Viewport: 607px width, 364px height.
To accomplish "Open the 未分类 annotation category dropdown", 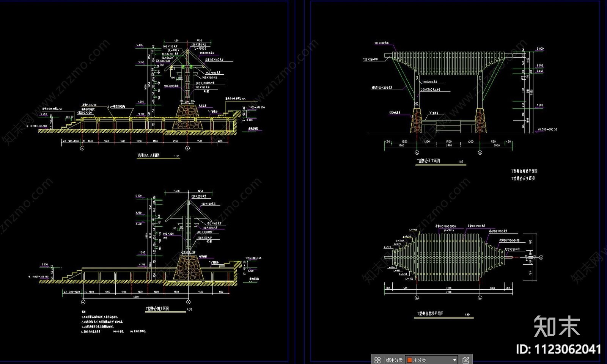I will [x=431, y=360].
